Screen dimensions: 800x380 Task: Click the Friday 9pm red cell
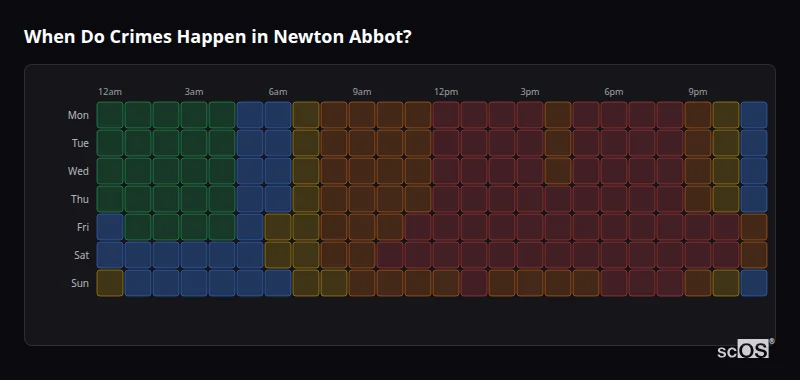[x=697, y=227]
